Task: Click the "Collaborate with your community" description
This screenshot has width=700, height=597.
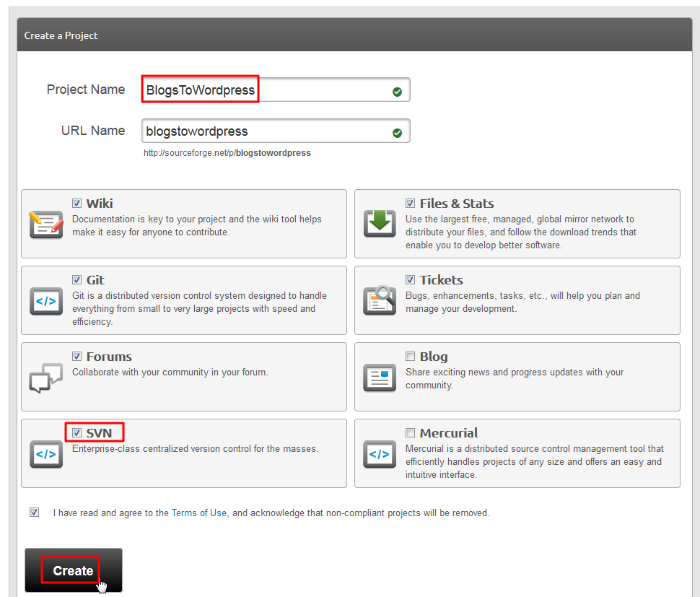Action: coord(170,372)
